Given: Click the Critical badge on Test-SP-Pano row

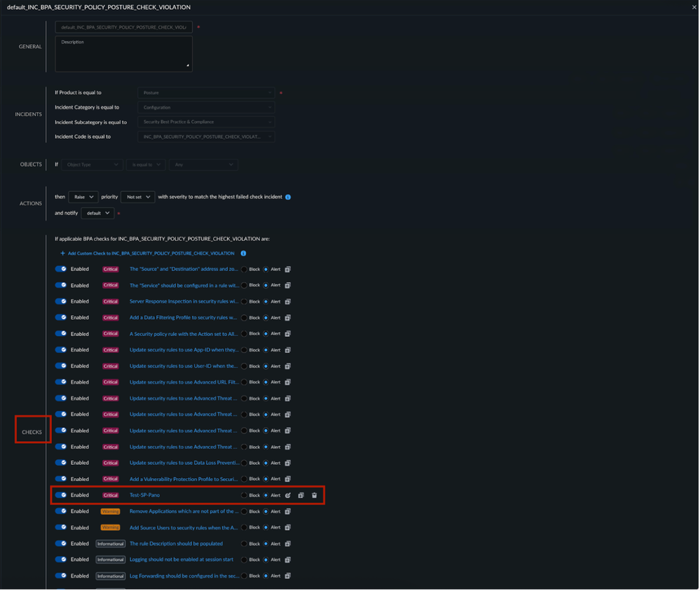Looking at the screenshot, I should pyautogui.click(x=111, y=495).
